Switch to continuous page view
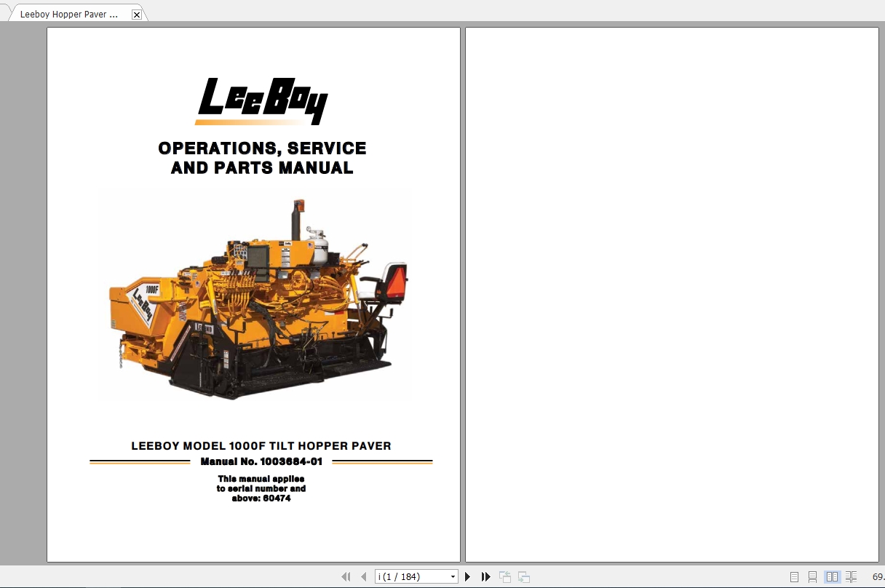Image resolution: width=885 pixels, height=588 pixels. coord(812,577)
